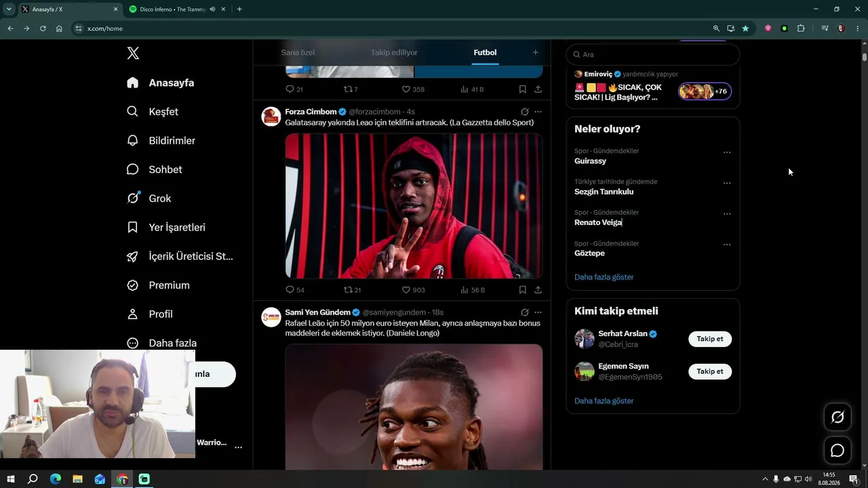868x488 pixels.
Task: Open browser extensions puzzle icon
Action: point(801,28)
